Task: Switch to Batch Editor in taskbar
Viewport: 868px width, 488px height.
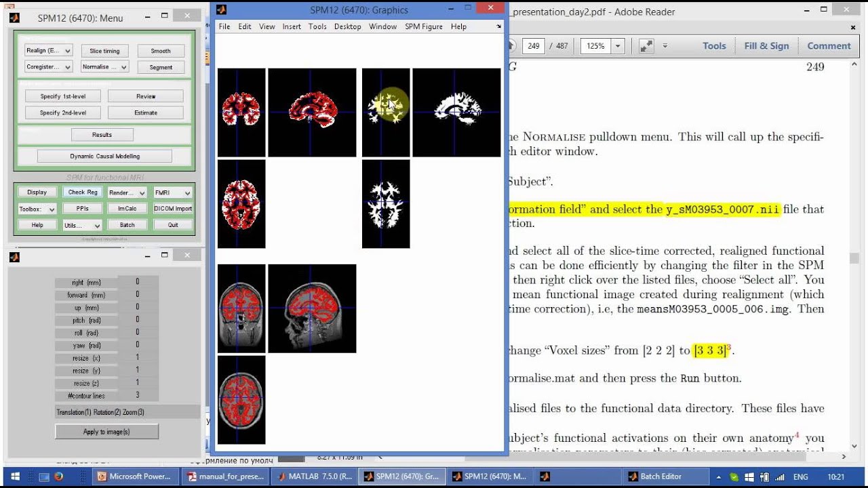Action: pyautogui.click(x=667, y=476)
